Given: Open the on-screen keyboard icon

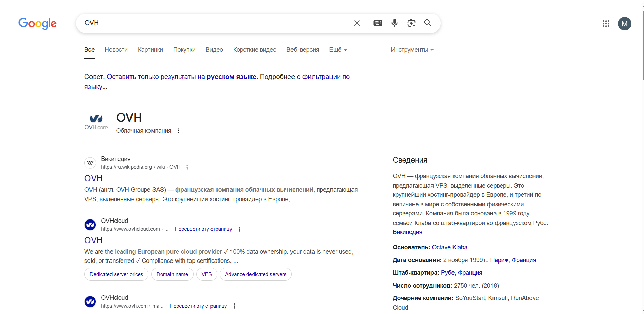Looking at the screenshot, I should pos(377,23).
